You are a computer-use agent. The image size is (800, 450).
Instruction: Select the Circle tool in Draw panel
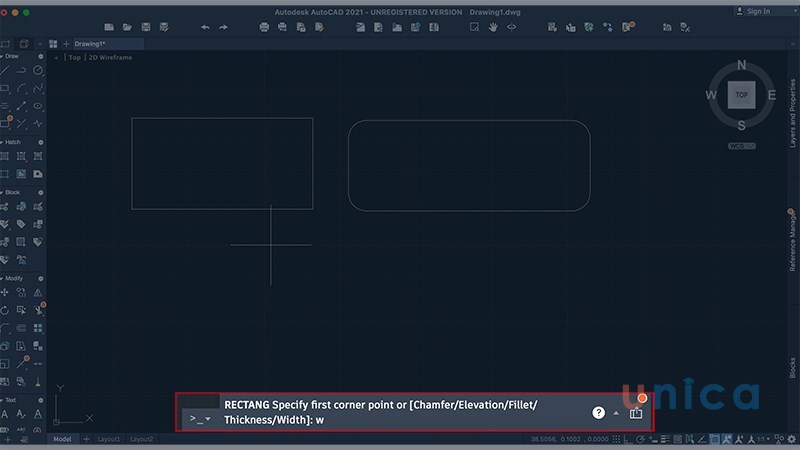coord(38,70)
